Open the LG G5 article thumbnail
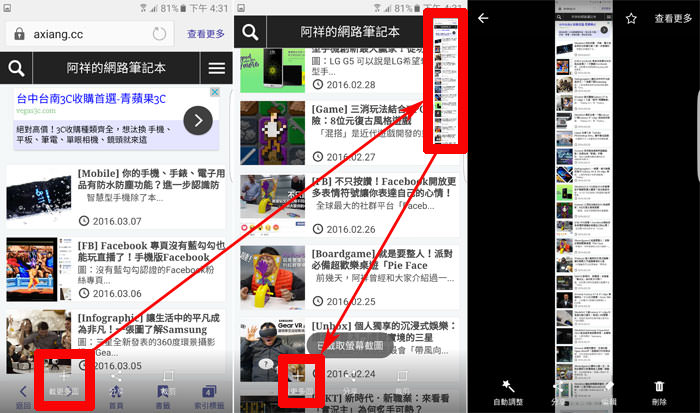This screenshot has width=700, height=413. [x=272, y=71]
